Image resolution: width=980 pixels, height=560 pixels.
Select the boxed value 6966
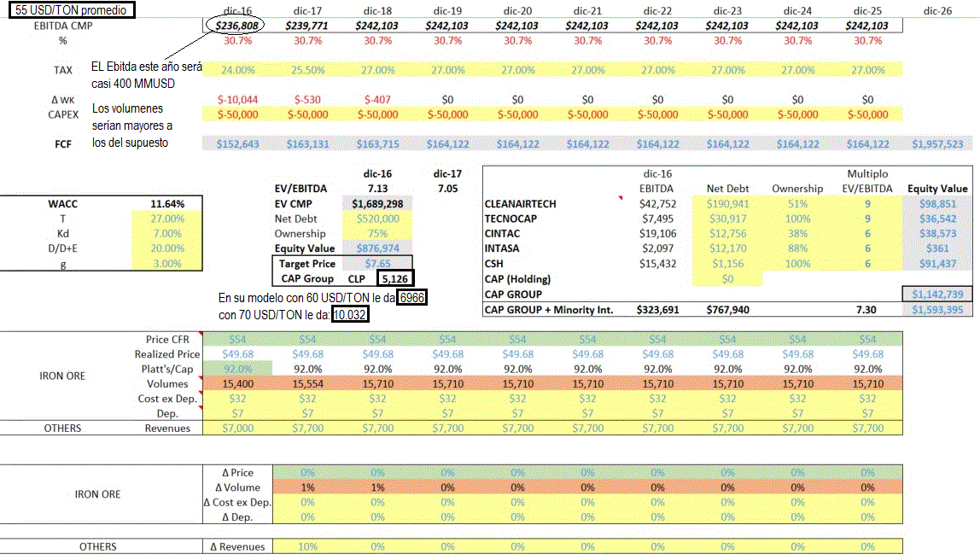[411, 297]
